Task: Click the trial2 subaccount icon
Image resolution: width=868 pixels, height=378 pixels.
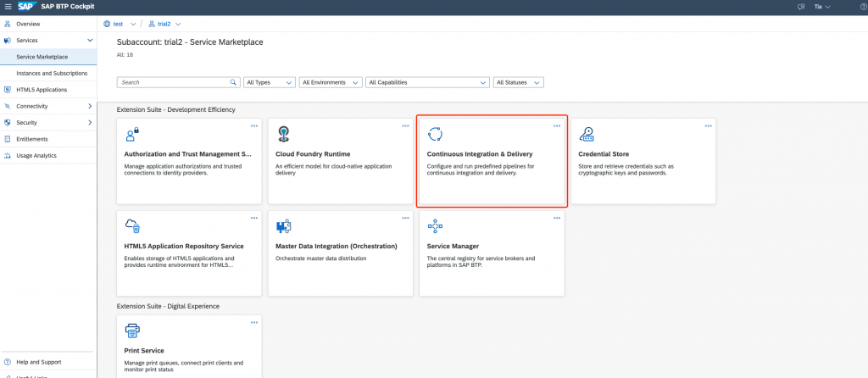Action: [152, 24]
